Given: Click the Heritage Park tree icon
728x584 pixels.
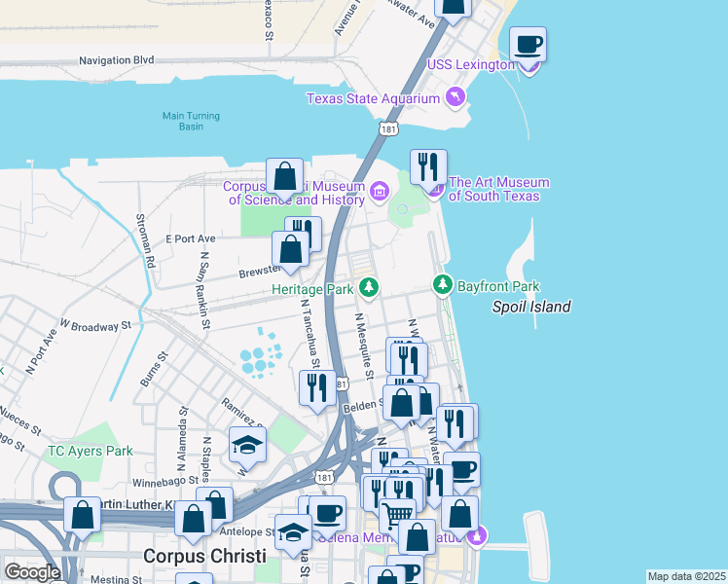Looking at the screenshot, I should (369, 287).
